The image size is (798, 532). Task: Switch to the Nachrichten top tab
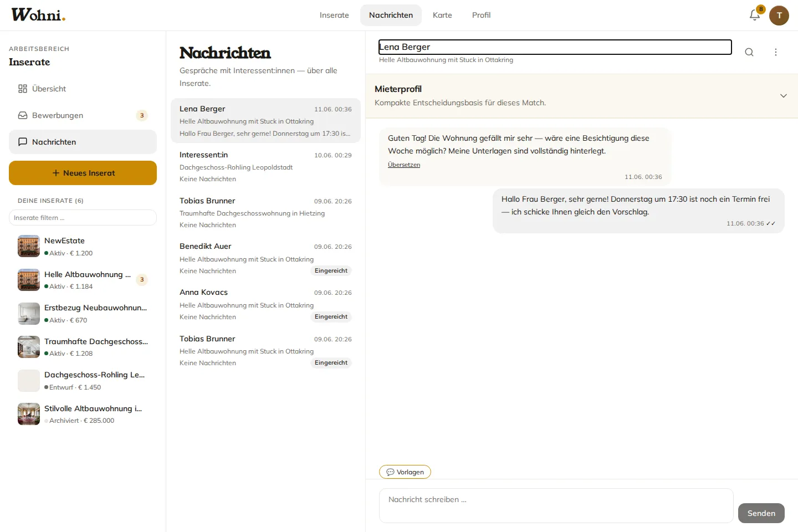391,15
